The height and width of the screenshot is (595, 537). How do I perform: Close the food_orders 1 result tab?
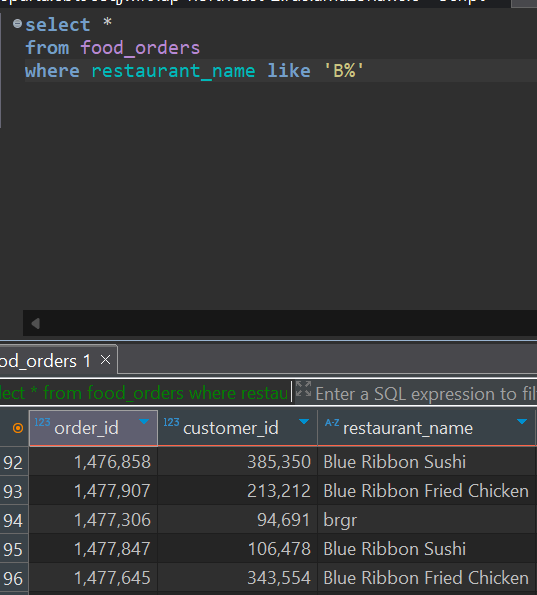coord(106,360)
